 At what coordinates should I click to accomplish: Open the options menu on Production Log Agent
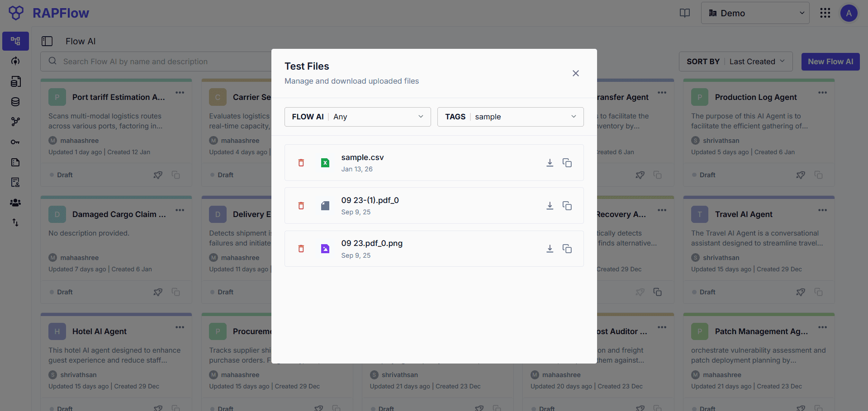pos(822,92)
